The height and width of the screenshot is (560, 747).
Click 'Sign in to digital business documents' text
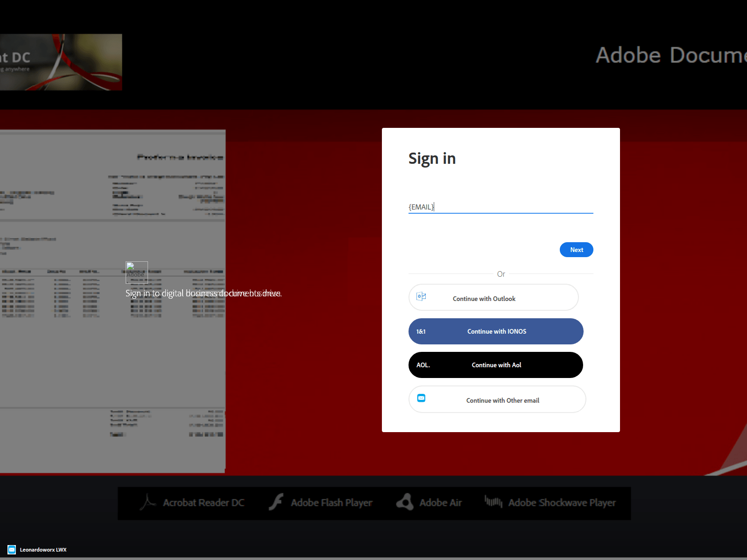[x=204, y=293]
